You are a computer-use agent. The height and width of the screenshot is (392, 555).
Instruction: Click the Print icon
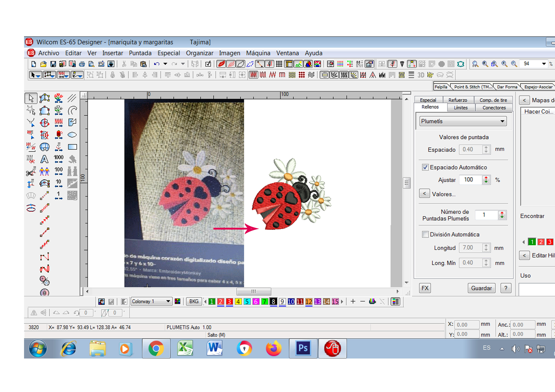[x=82, y=64]
